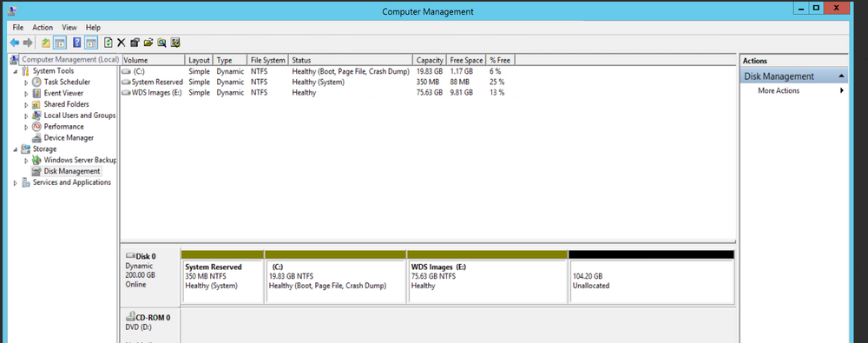Toggle Show/Hide Console Tree toolbar icon

click(60, 43)
